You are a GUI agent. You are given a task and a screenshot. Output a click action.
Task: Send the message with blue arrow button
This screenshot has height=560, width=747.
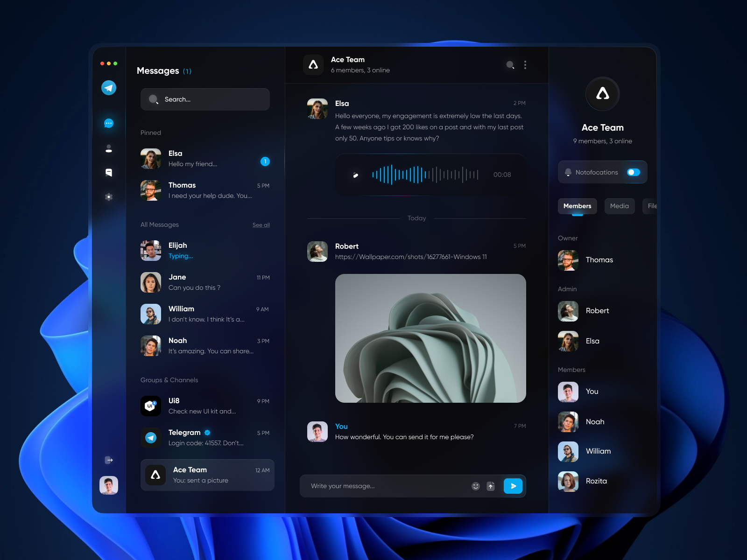click(x=513, y=486)
